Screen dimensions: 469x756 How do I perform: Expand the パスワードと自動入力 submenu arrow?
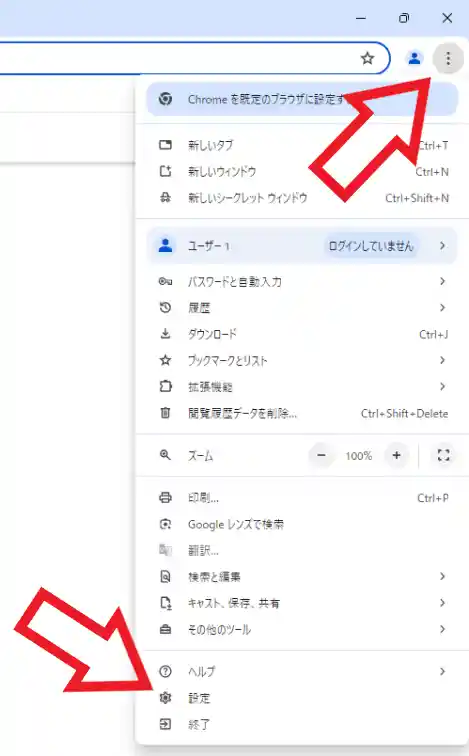point(442,281)
